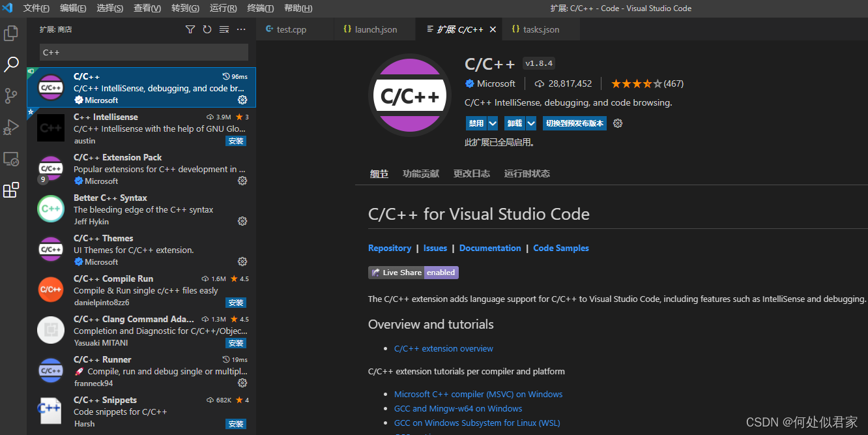This screenshot has height=435, width=868.
Task: Open the Code Samples link
Action: pos(561,248)
